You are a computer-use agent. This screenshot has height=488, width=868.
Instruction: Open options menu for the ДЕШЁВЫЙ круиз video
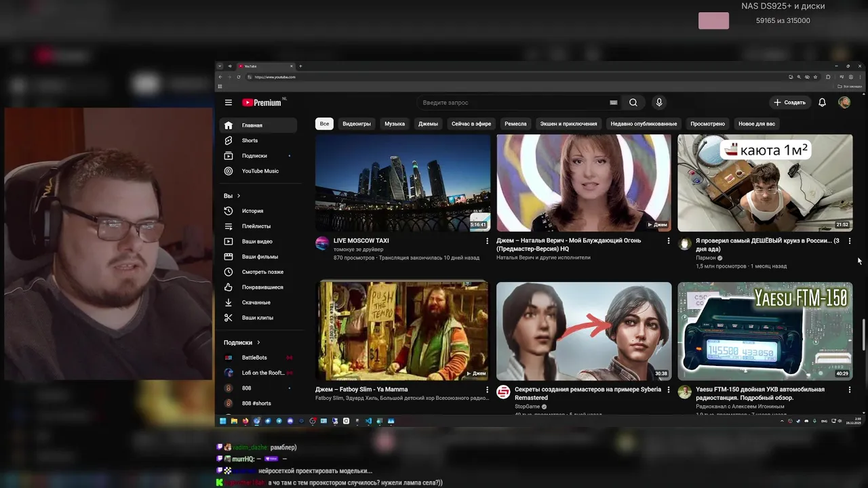click(850, 241)
